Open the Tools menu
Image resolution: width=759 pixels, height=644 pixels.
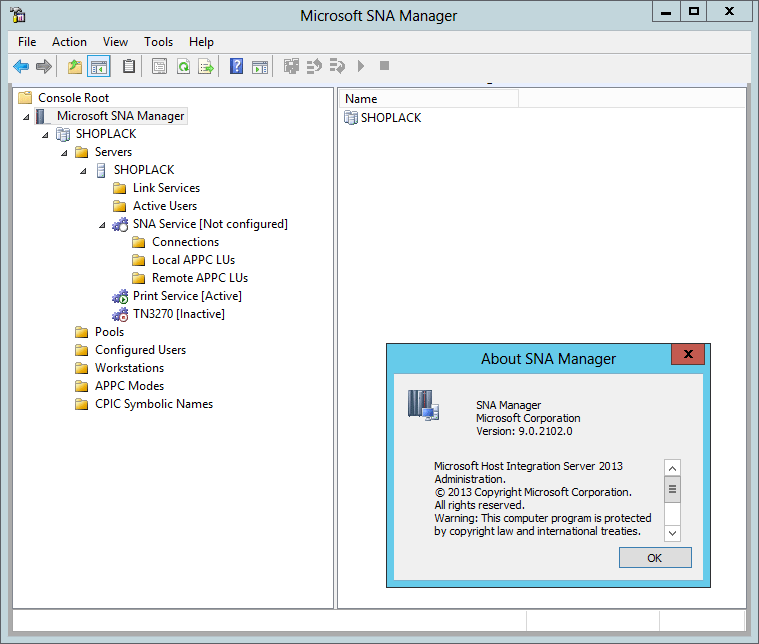158,42
